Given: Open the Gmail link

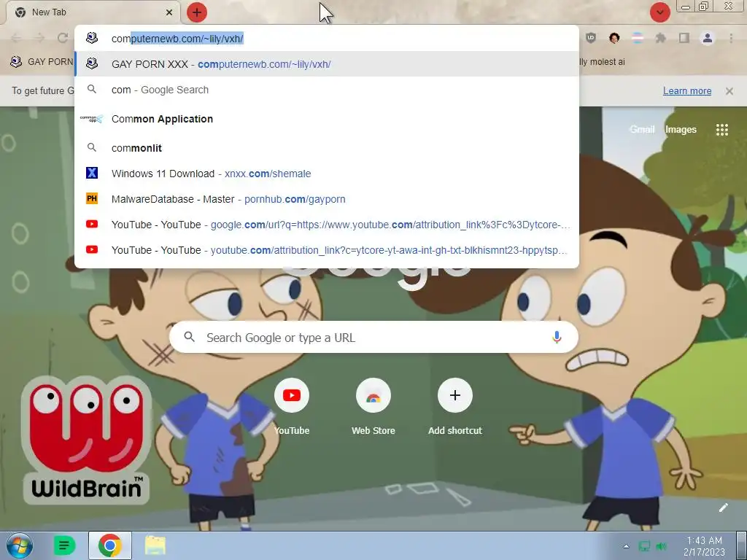Looking at the screenshot, I should [642, 130].
